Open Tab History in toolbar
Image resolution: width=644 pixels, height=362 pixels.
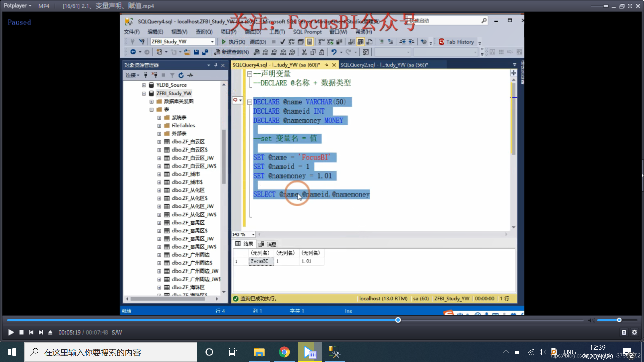click(x=457, y=42)
